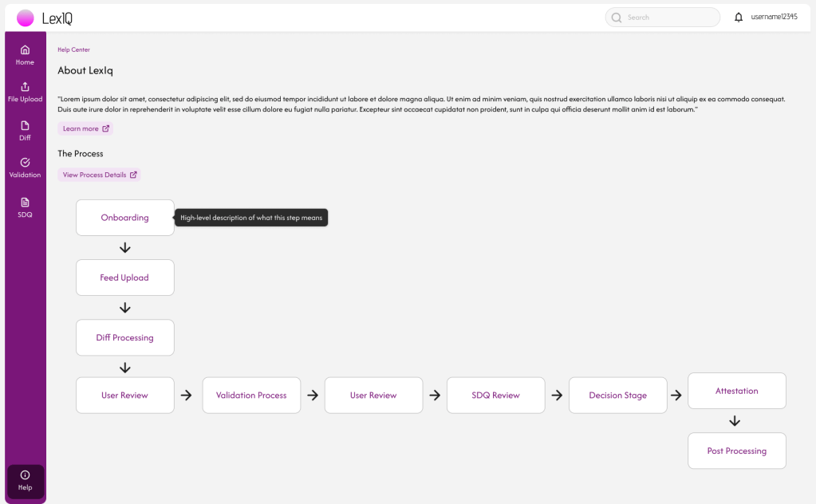Select the Post Processing step
The width and height of the screenshot is (816, 504).
736,451
